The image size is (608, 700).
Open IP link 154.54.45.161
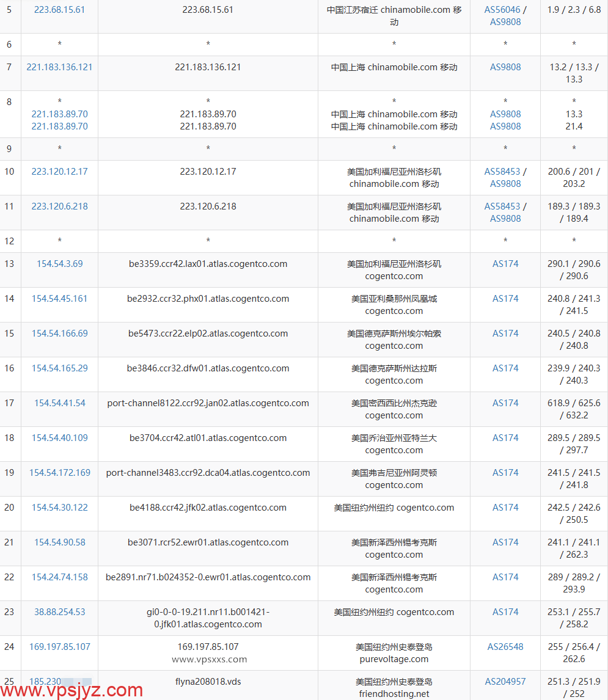(x=59, y=299)
